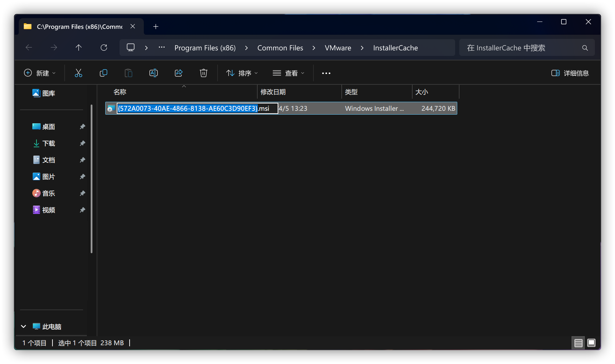Delete the selected MSI file
Viewport: 615px width, 364px height.
click(x=203, y=73)
